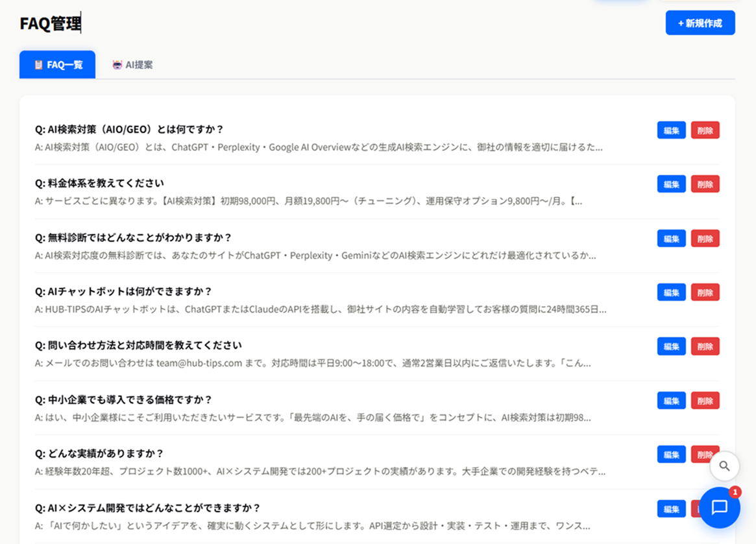The height and width of the screenshot is (544, 756).
Task: Edit the 中小企業でも導入できる価格 FAQ
Action: click(x=671, y=401)
